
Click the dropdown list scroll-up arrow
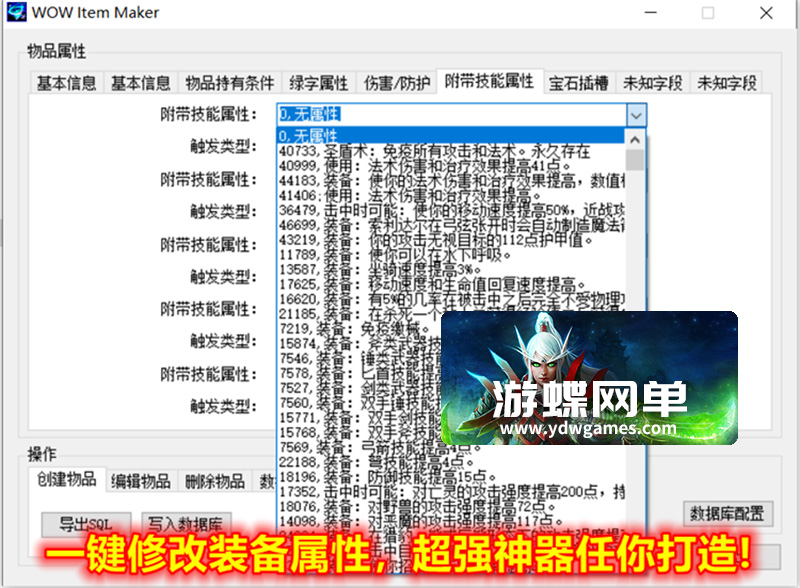635,139
